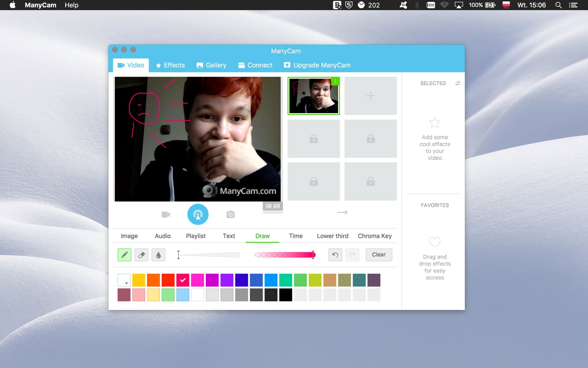Viewport: 588px width, 368px height.
Task: Open macOS Spotlight search
Action: tap(559, 5)
